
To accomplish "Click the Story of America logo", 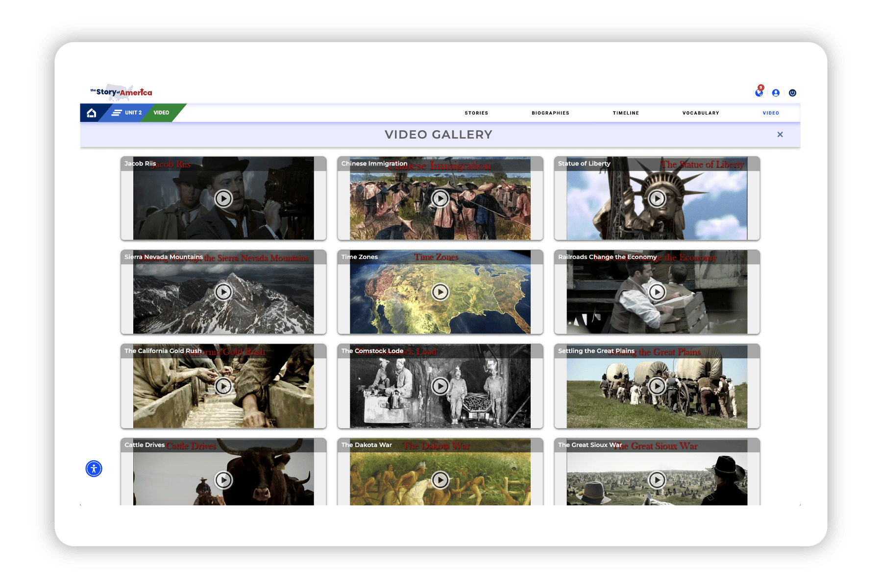I will (x=122, y=92).
